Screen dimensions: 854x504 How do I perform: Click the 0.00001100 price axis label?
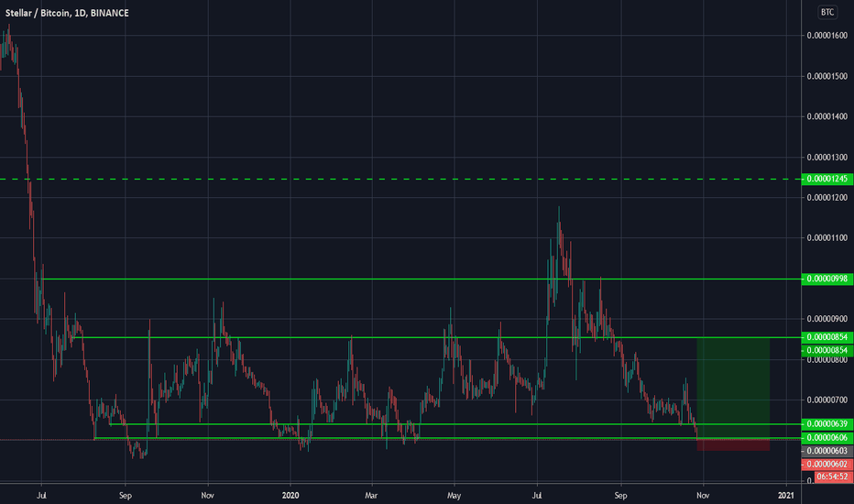pyautogui.click(x=827, y=238)
